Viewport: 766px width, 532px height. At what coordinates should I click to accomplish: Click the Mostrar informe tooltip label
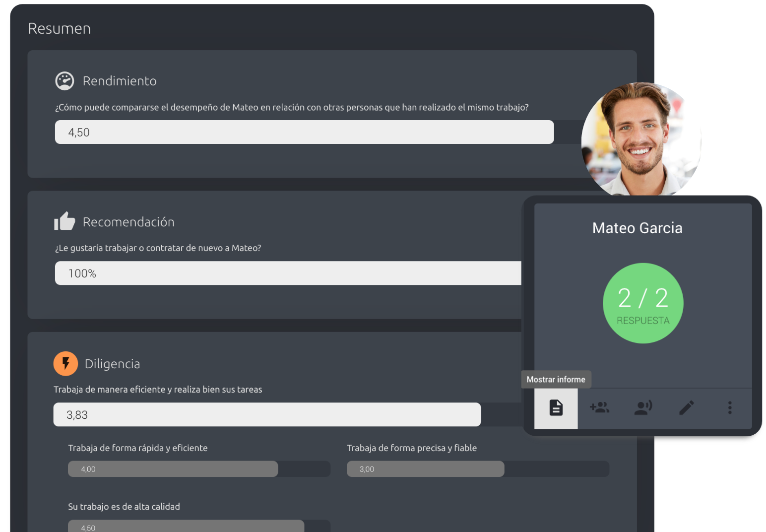click(556, 380)
